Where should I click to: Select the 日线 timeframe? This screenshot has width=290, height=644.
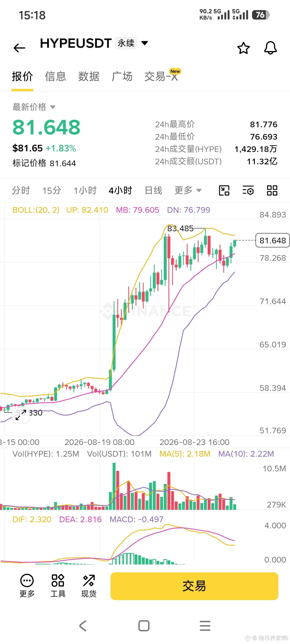pyautogui.click(x=153, y=190)
